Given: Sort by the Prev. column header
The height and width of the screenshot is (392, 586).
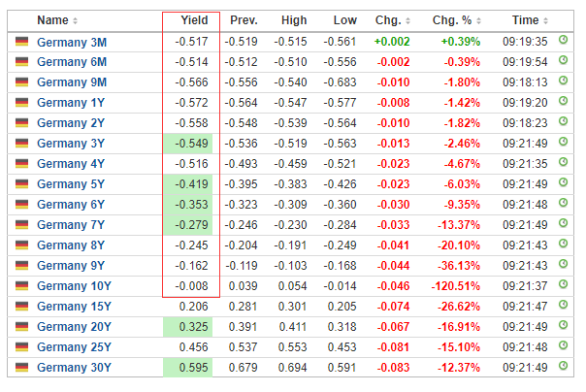Looking at the screenshot, I should (x=243, y=20).
